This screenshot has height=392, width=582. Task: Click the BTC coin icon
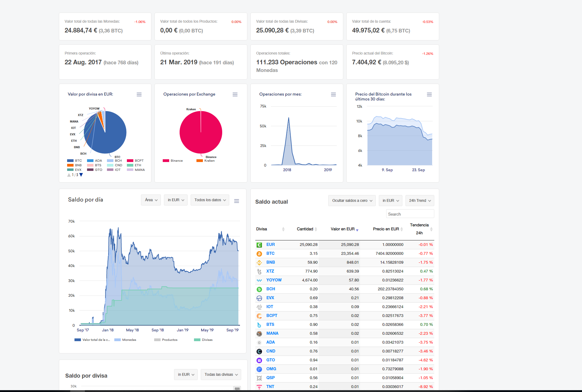(x=259, y=254)
